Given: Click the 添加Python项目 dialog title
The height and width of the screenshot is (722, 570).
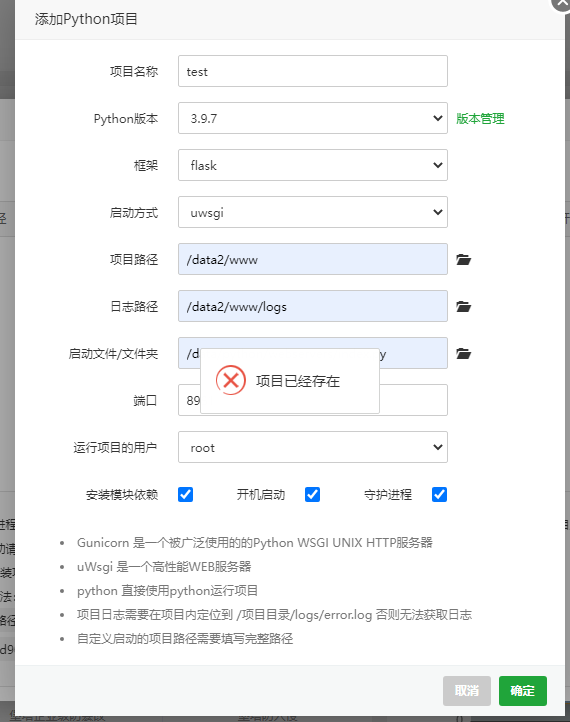Looking at the screenshot, I should click(x=86, y=19).
